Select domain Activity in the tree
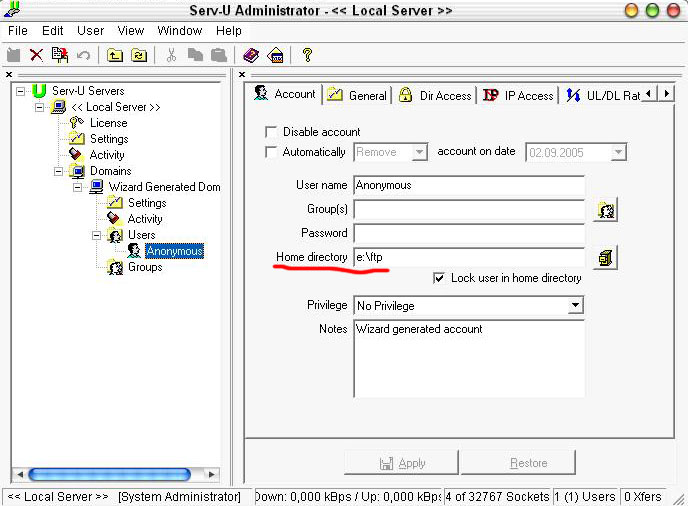Screen dimensions: 688x506 [x=145, y=219]
